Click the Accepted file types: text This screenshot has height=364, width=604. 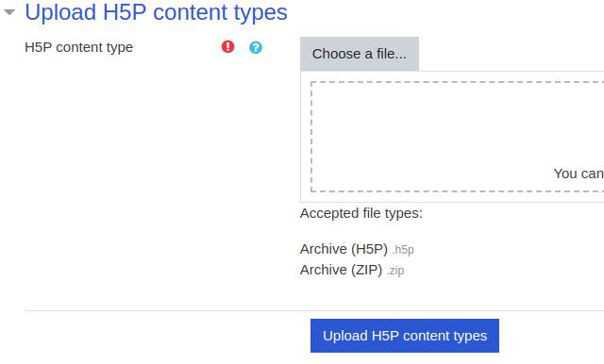[x=361, y=213]
